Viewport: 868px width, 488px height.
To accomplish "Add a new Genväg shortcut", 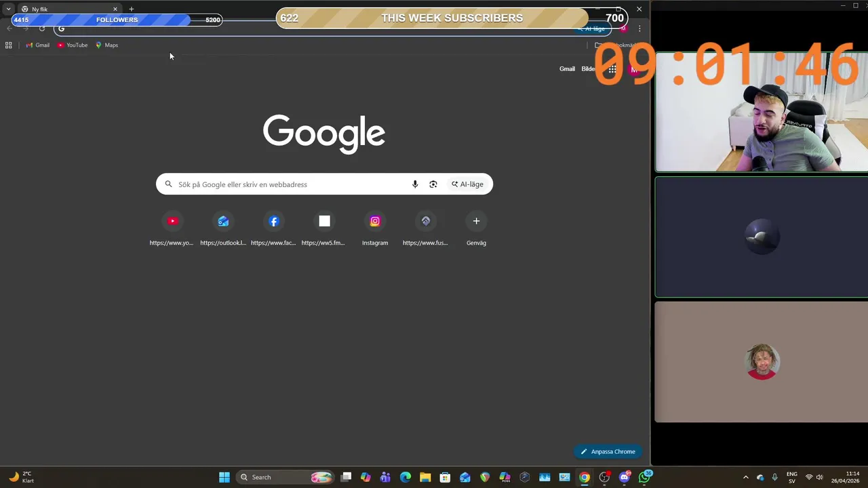I will 476,229.
